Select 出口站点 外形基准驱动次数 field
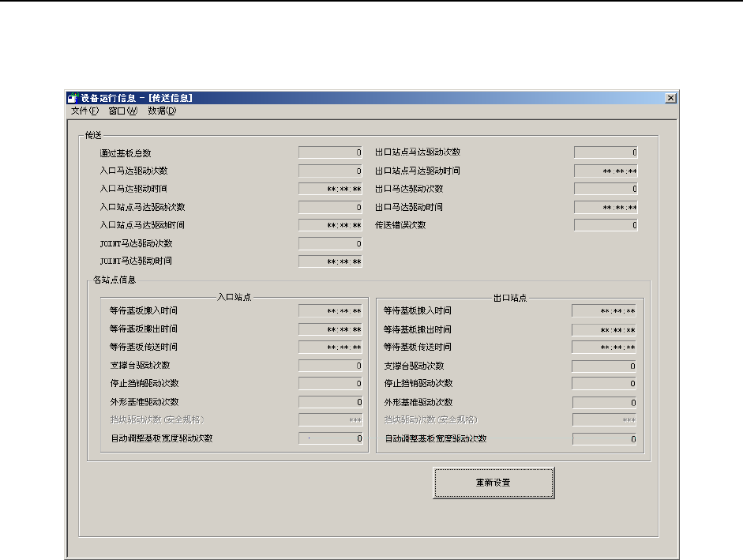 click(x=604, y=403)
